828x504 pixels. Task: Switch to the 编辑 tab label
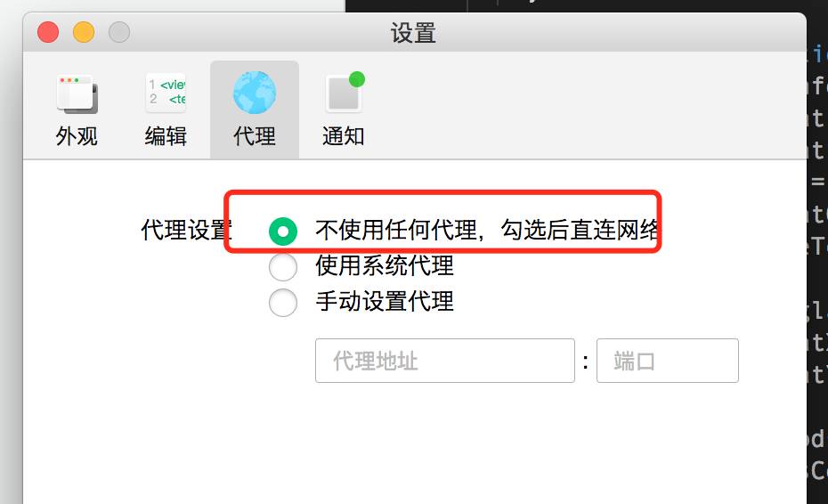tap(166, 136)
